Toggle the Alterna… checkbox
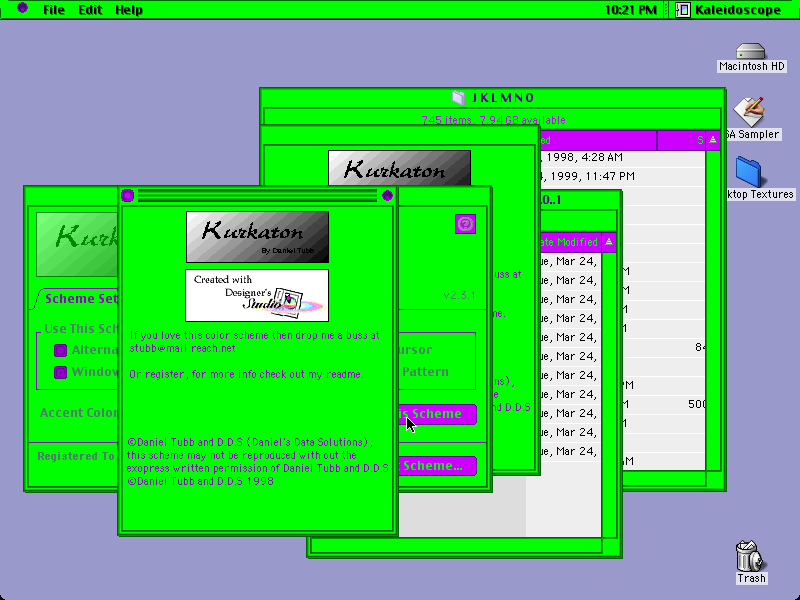This screenshot has width=800, height=600. click(x=61, y=350)
